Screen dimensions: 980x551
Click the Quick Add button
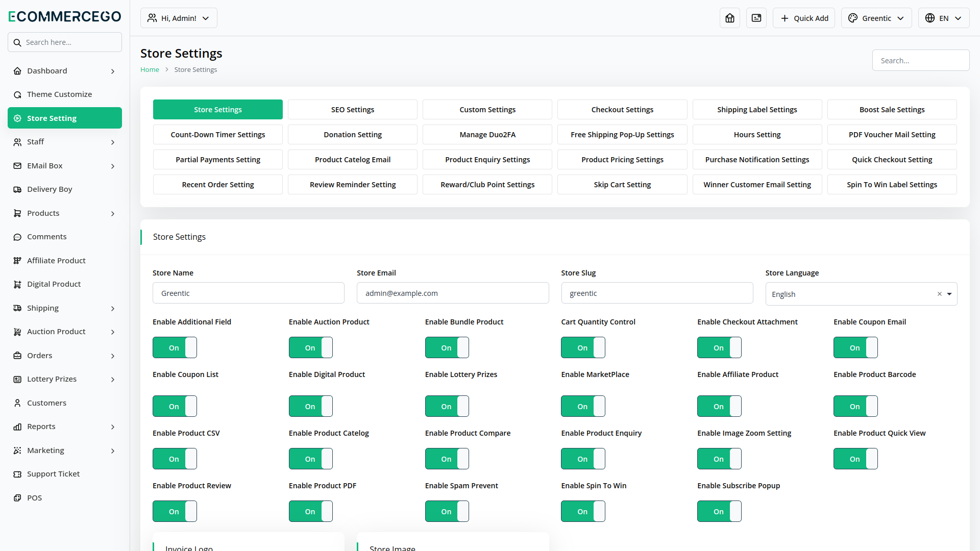[804, 18]
